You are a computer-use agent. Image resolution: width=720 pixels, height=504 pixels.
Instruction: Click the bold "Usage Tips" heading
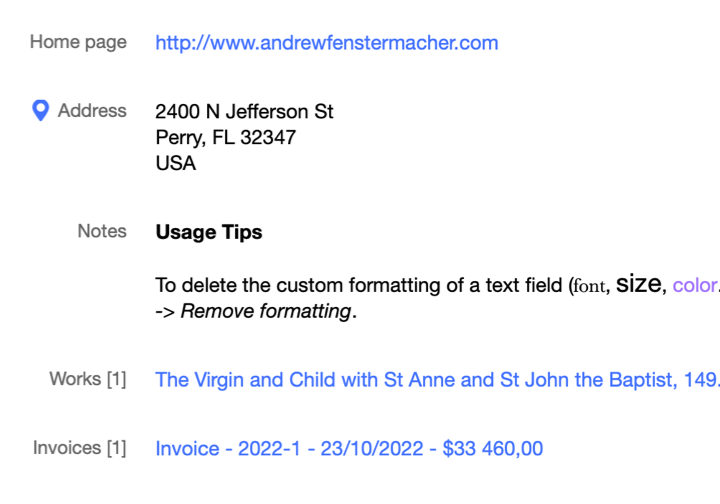(209, 233)
